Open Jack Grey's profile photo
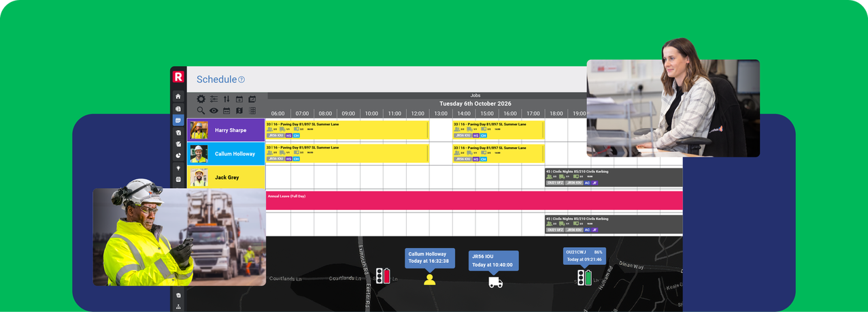This screenshot has width=868, height=312. click(199, 178)
